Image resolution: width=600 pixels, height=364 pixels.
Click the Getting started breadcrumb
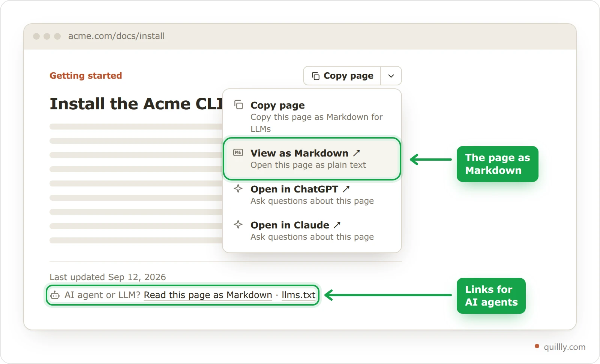pyautogui.click(x=86, y=76)
